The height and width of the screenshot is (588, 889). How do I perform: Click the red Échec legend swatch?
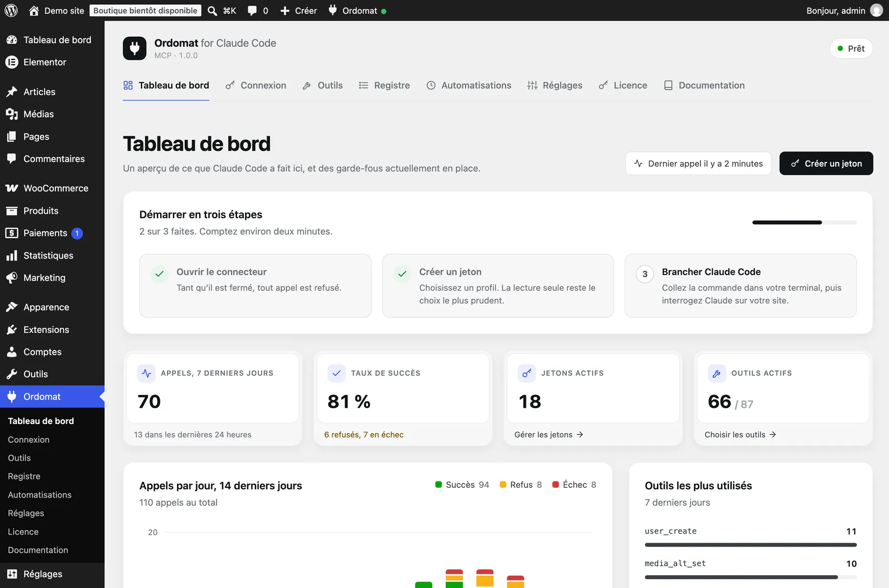click(555, 485)
